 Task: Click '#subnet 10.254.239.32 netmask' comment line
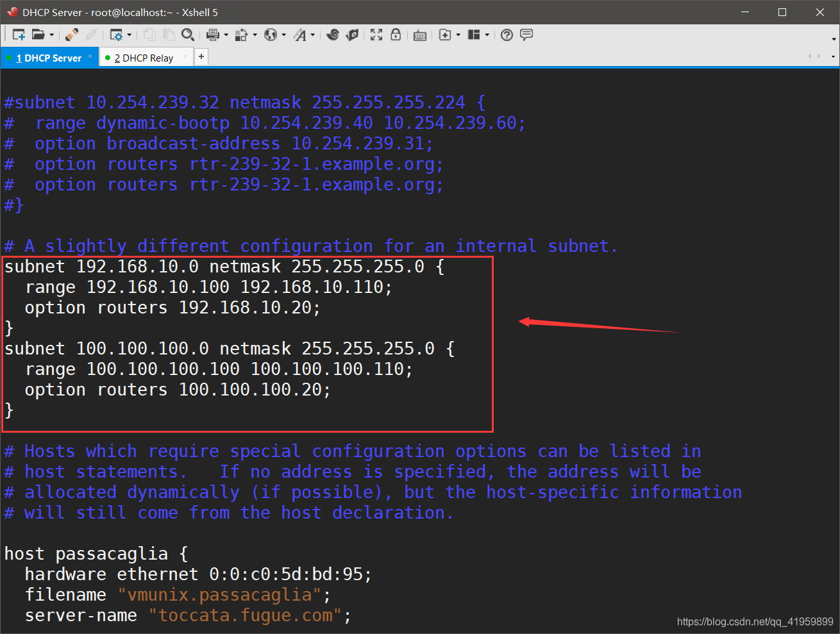245,103
